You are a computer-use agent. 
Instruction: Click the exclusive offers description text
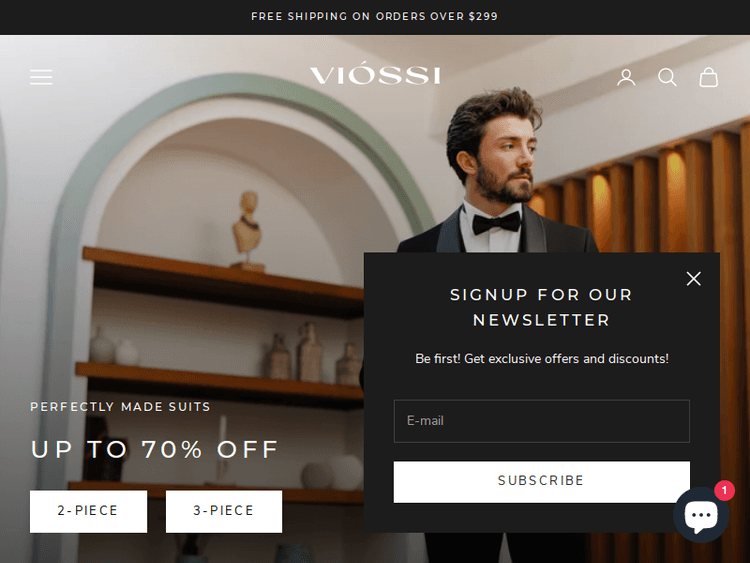[541, 359]
